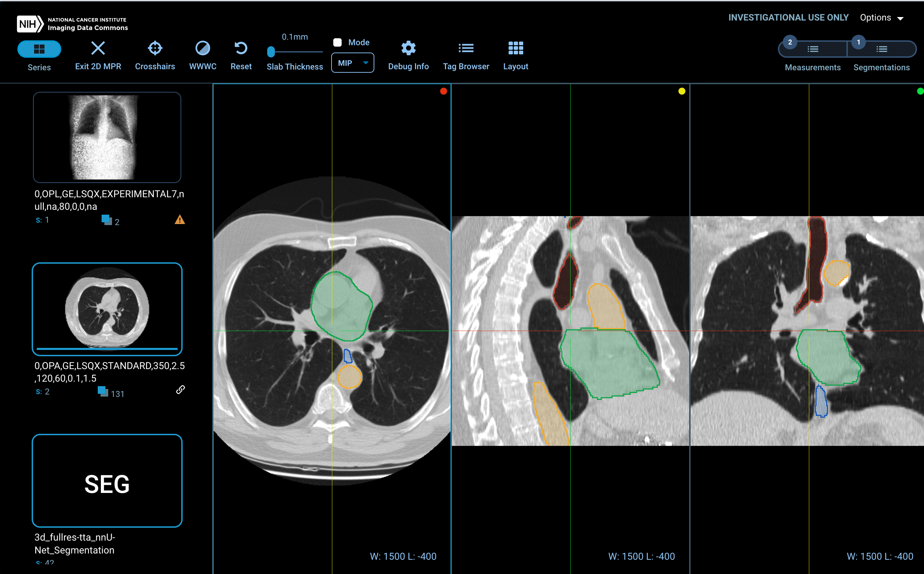924x574 pixels.
Task: Click the link icon on series 2
Action: [x=180, y=390]
